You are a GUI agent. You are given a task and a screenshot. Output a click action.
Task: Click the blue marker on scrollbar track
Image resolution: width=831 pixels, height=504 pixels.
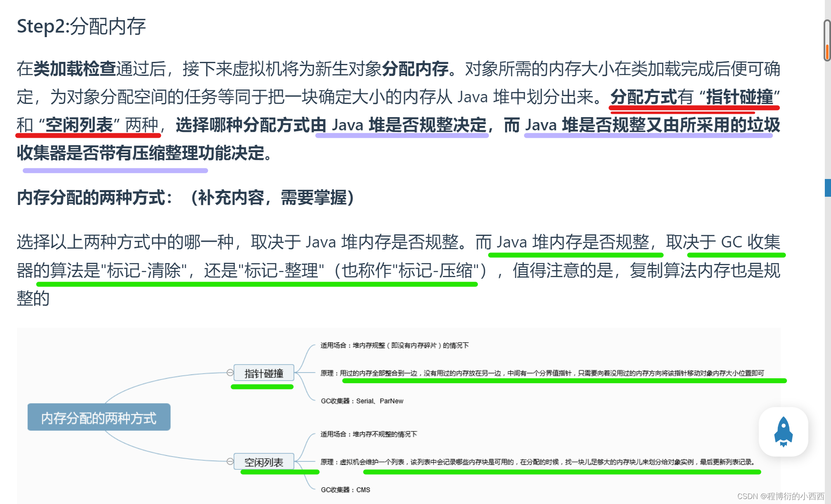[827, 188]
